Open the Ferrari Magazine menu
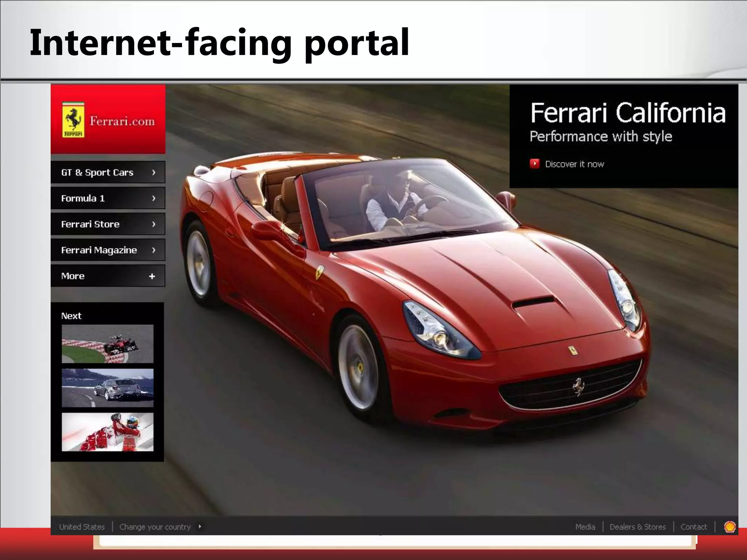The image size is (747, 560). pyautogui.click(x=108, y=250)
